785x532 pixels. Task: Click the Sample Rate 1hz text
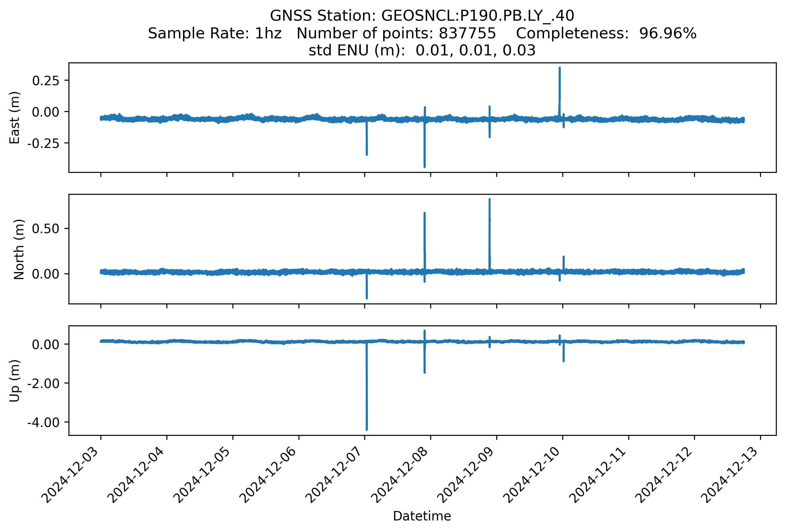tap(215, 33)
